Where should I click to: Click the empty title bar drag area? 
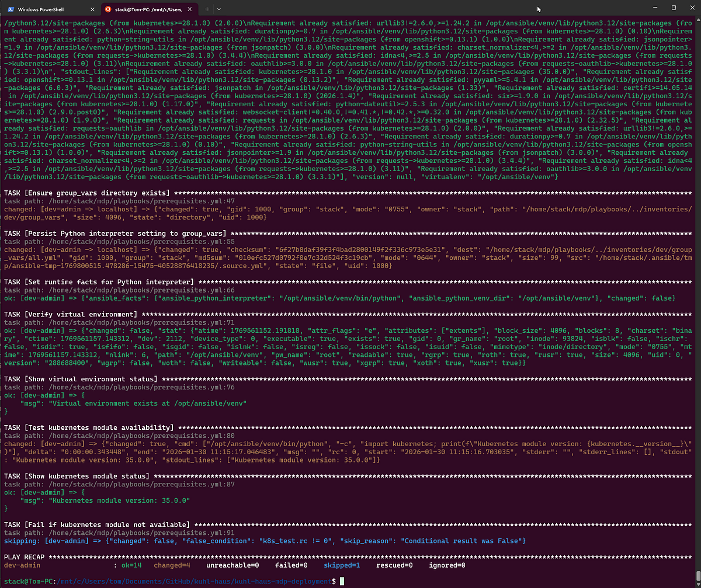click(409, 9)
